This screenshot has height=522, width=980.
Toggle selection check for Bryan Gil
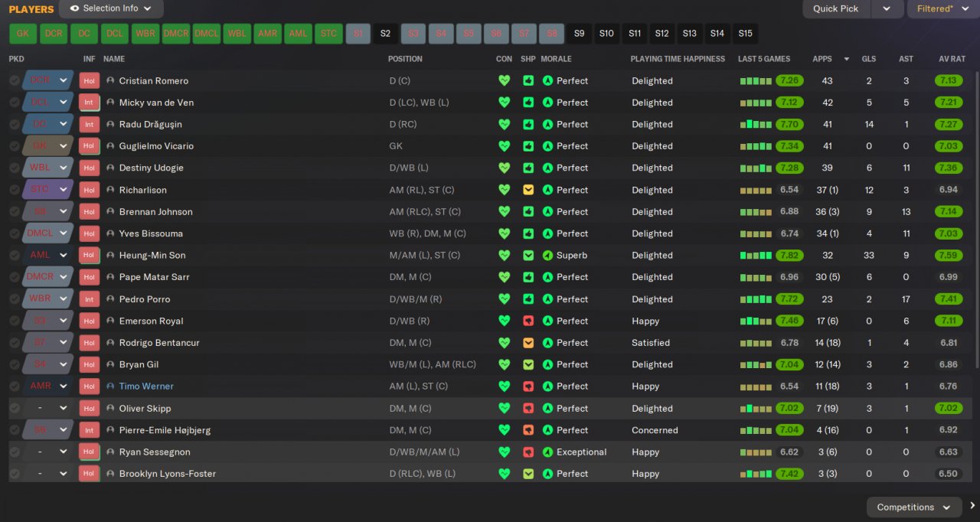click(15, 364)
